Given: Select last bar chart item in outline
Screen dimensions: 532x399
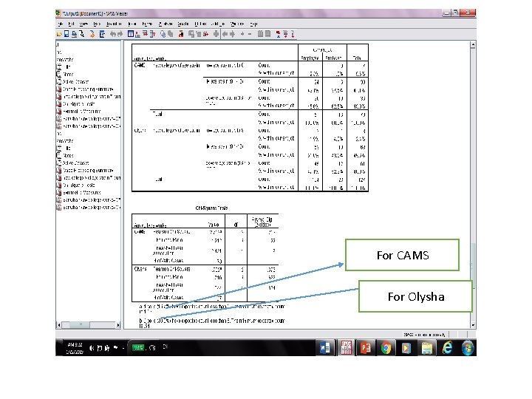Looking at the screenshot, I should (x=92, y=208).
